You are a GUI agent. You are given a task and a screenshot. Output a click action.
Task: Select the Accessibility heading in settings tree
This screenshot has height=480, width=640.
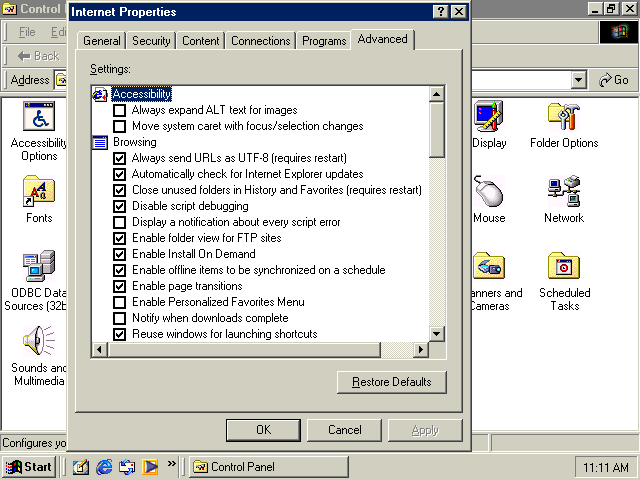(x=142, y=94)
